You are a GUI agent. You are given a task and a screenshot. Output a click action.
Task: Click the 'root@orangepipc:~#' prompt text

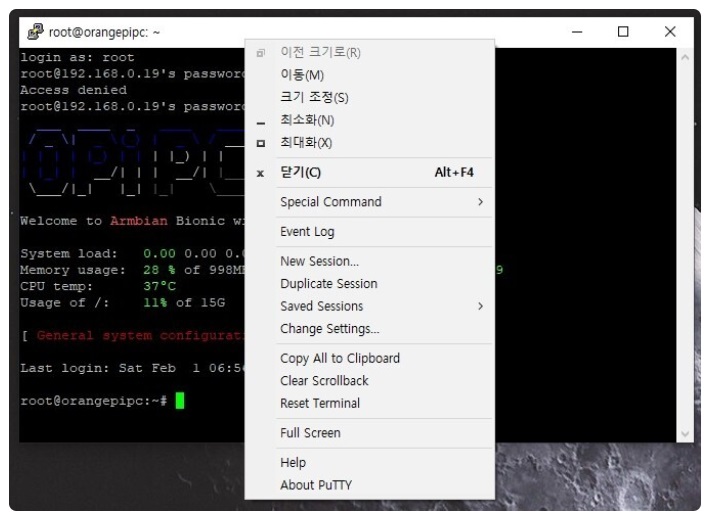(93, 401)
